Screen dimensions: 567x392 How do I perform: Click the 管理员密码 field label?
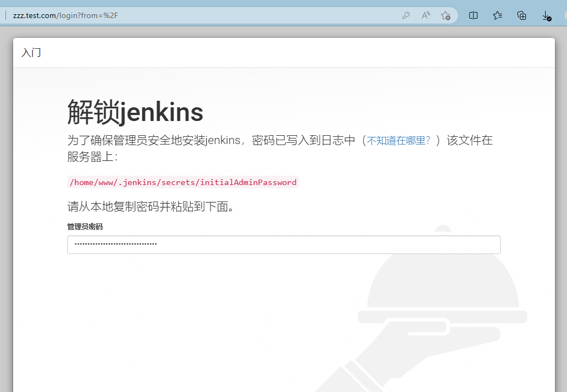[x=85, y=227]
